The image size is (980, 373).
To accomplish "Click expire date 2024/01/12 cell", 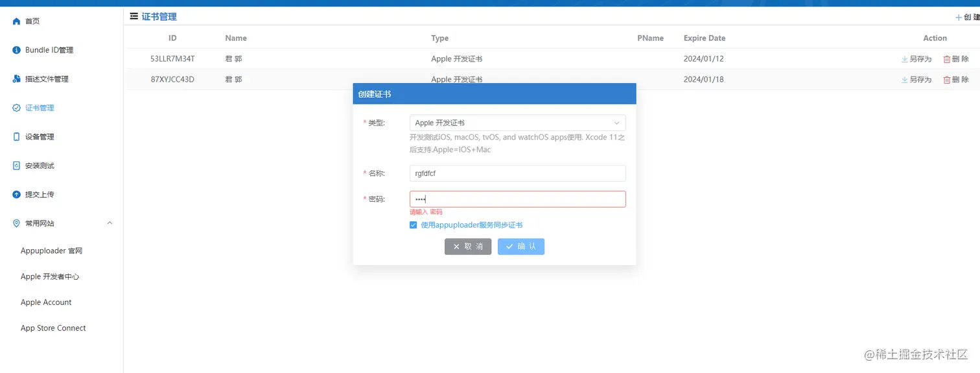I will click(x=704, y=59).
